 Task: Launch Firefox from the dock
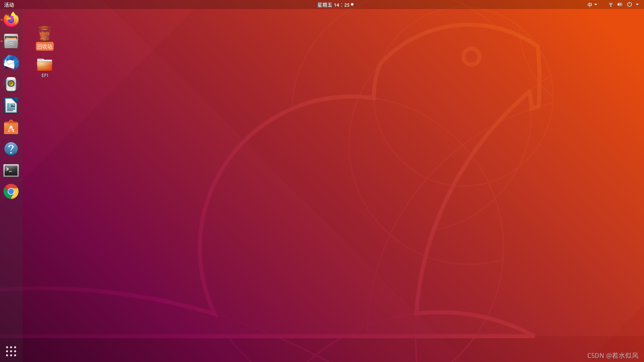11,20
